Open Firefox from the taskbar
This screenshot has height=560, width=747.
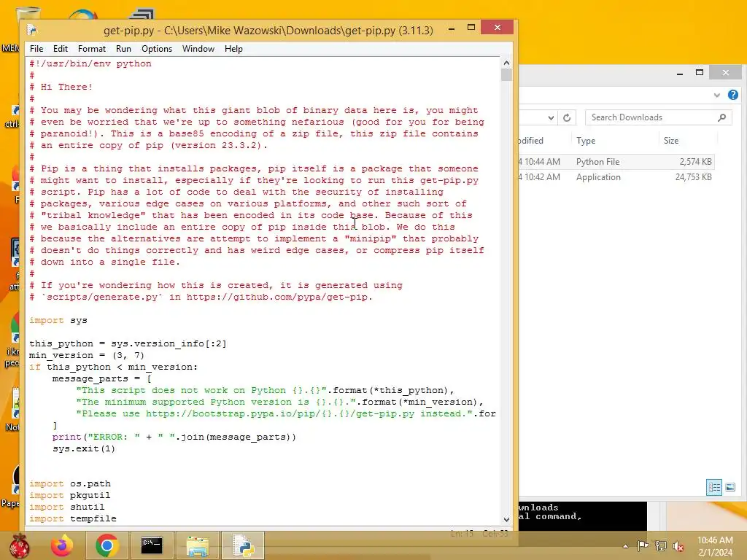coord(63,545)
